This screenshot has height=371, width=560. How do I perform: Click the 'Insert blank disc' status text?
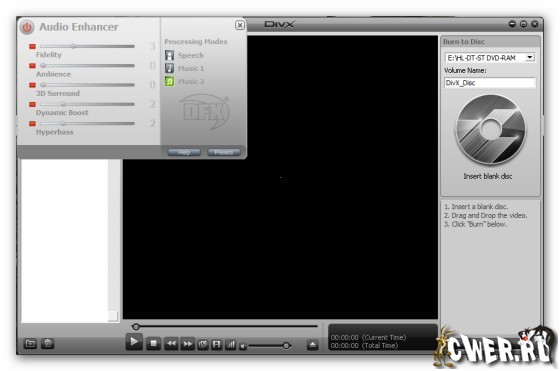[488, 176]
